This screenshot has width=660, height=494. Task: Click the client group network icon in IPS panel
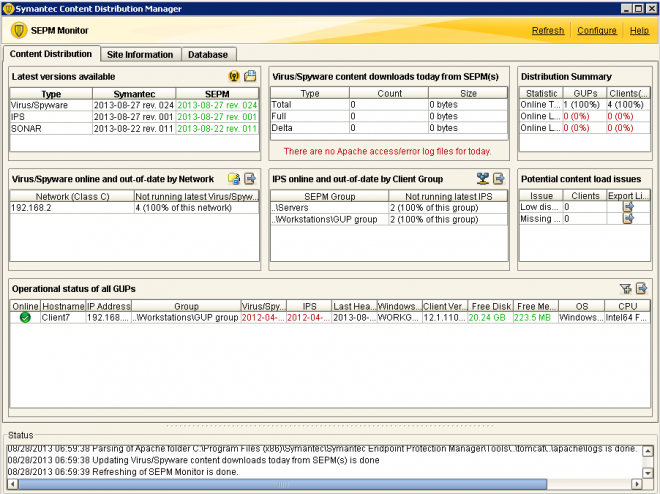point(483,179)
